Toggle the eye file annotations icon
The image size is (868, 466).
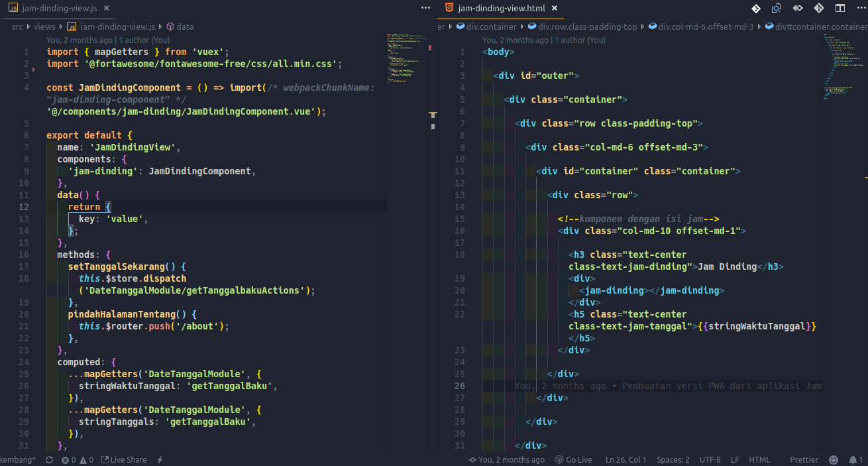pos(798,8)
